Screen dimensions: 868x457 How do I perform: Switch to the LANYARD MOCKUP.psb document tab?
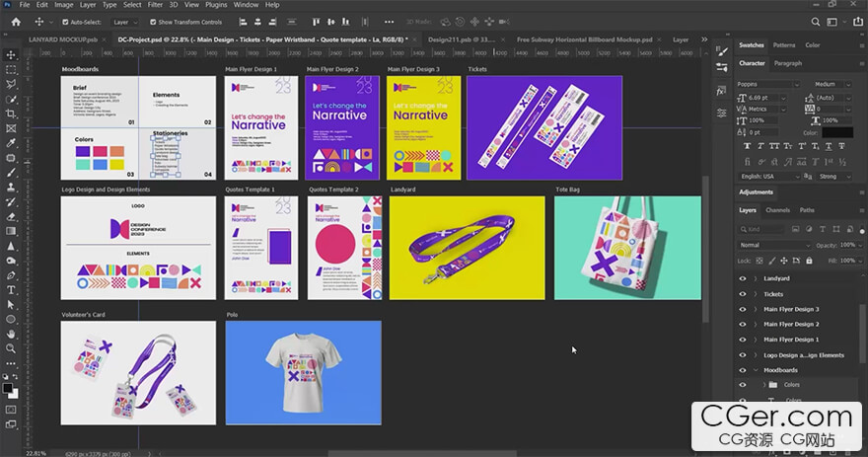coord(63,39)
